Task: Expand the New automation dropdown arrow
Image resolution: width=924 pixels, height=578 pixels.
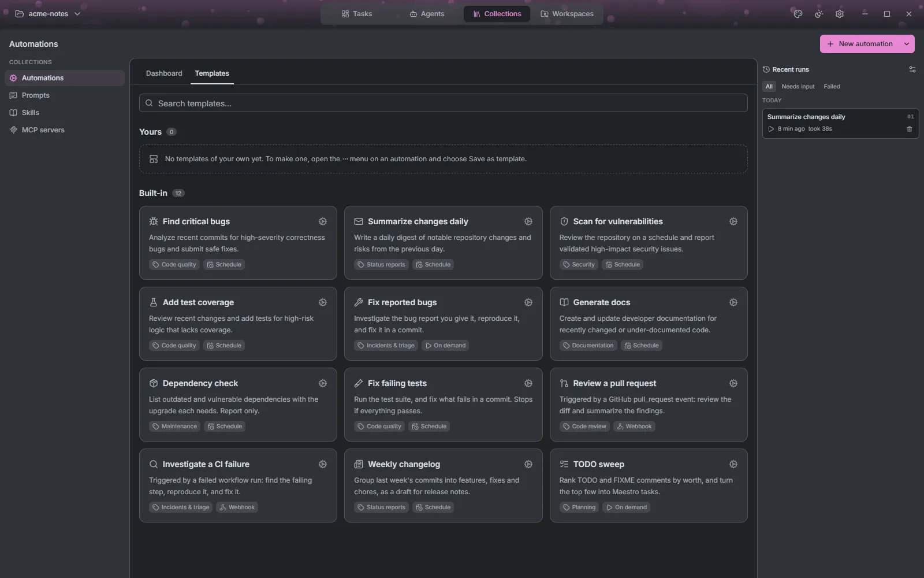Action: pos(907,44)
